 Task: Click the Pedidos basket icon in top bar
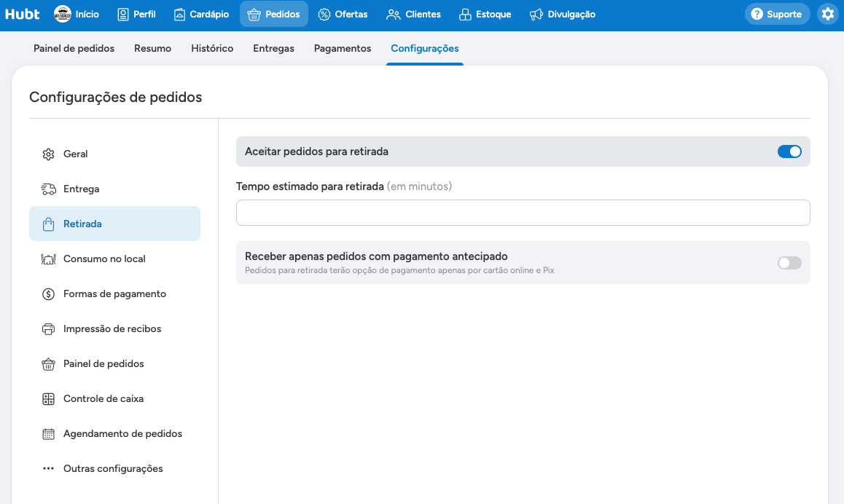pyautogui.click(x=254, y=15)
